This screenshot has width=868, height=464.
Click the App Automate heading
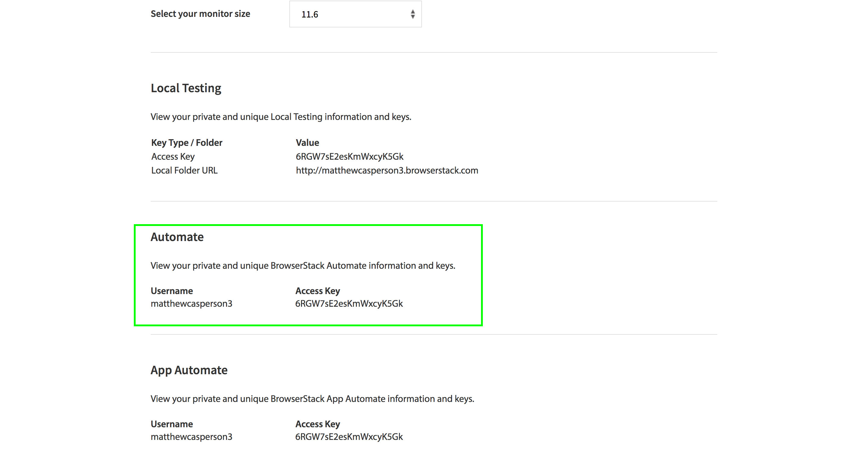click(189, 370)
